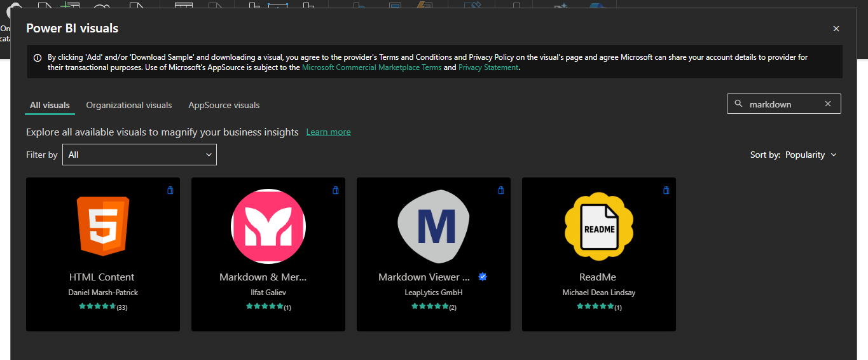Click the markdown search field

tap(784, 104)
